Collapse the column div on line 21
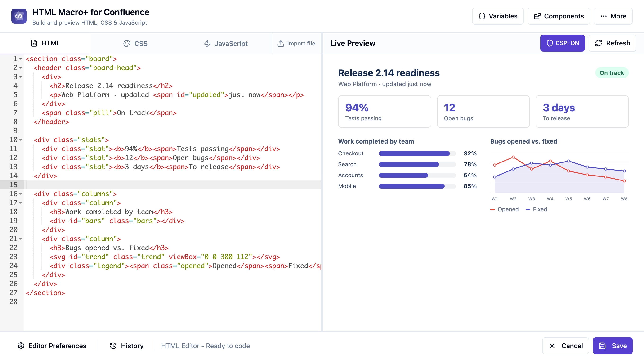644x360 pixels. pos(21,239)
